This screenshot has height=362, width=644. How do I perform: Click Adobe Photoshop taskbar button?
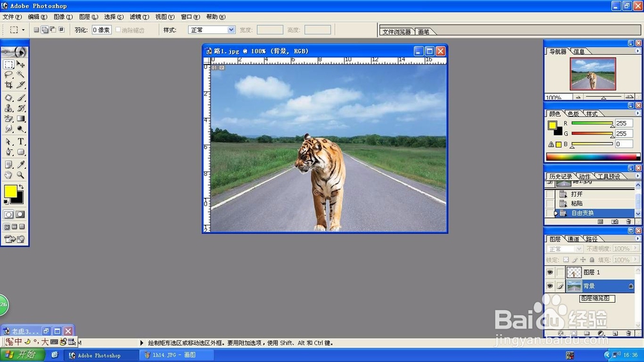point(102,355)
